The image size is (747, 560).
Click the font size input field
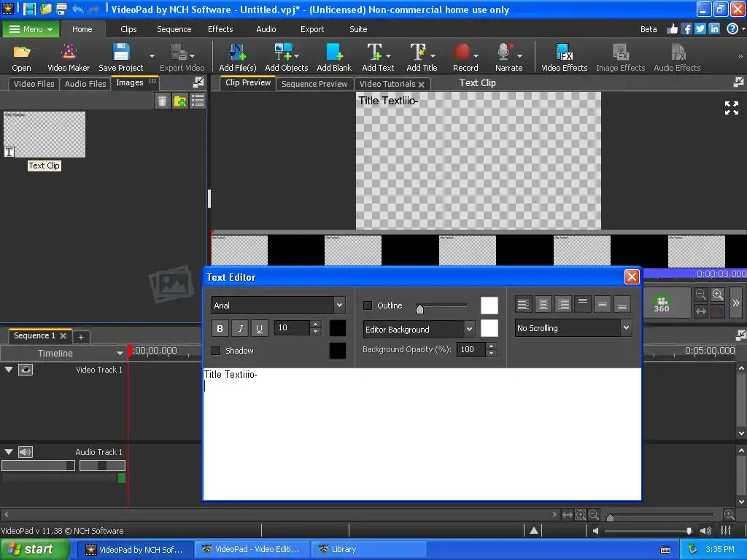tap(292, 328)
